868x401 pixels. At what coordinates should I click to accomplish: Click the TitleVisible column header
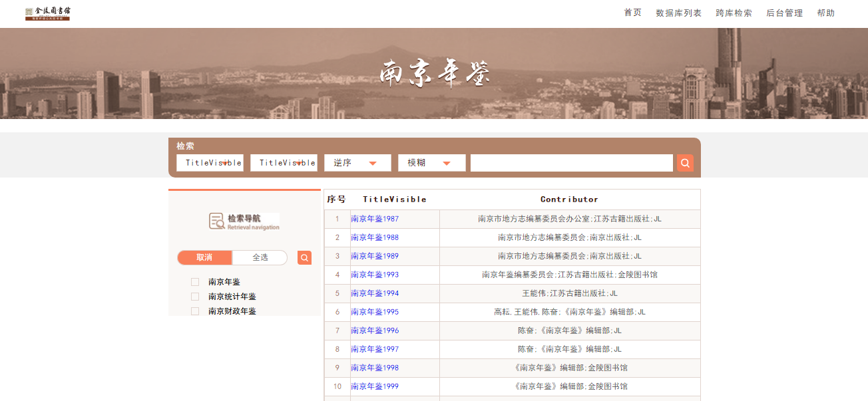(395, 200)
